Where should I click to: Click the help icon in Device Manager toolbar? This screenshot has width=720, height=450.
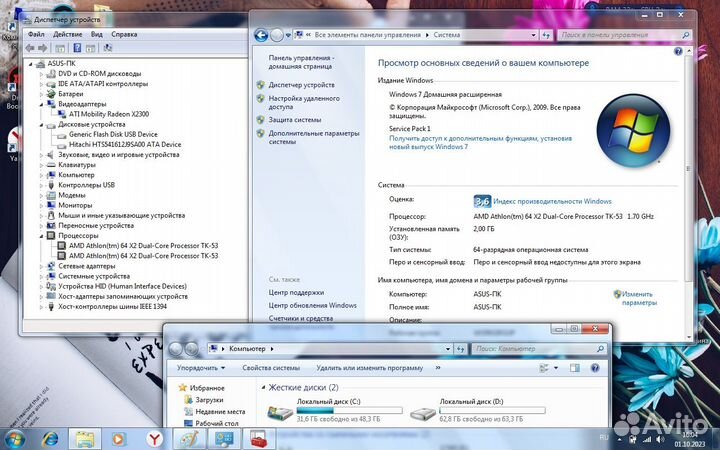(77, 48)
